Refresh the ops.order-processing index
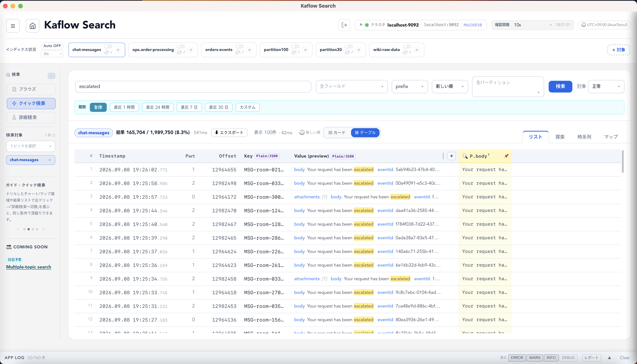 click(179, 52)
